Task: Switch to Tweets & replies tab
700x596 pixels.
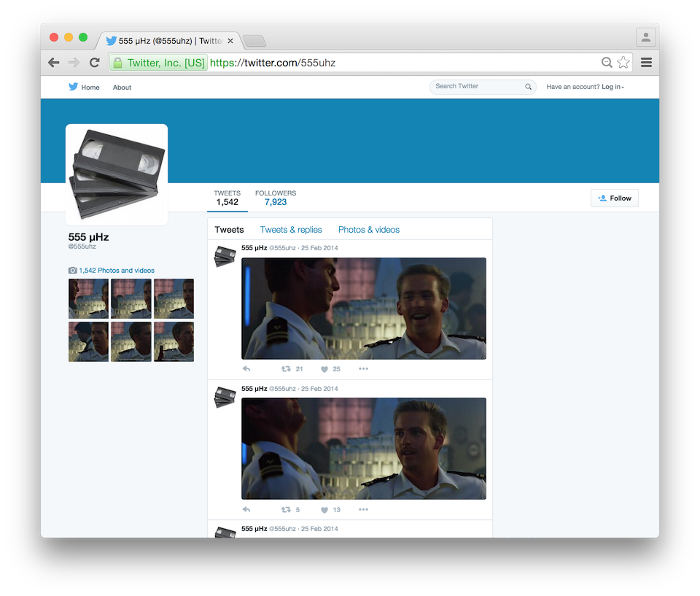Action: tap(292, 230)
